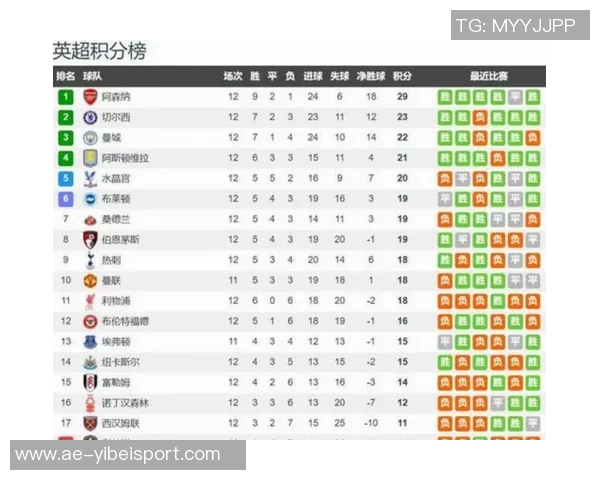Click the Chelsea club crest icon

[90, 117]
